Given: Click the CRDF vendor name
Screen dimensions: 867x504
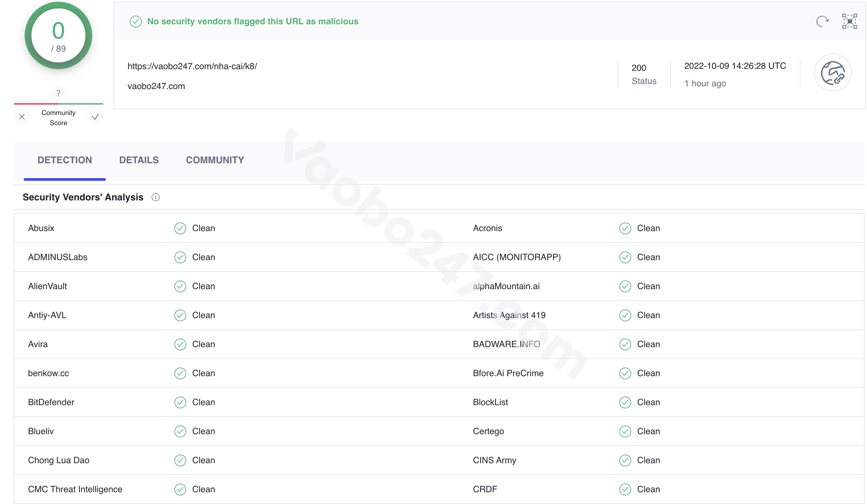Looking at the screenshot, I should click(485, 489).
